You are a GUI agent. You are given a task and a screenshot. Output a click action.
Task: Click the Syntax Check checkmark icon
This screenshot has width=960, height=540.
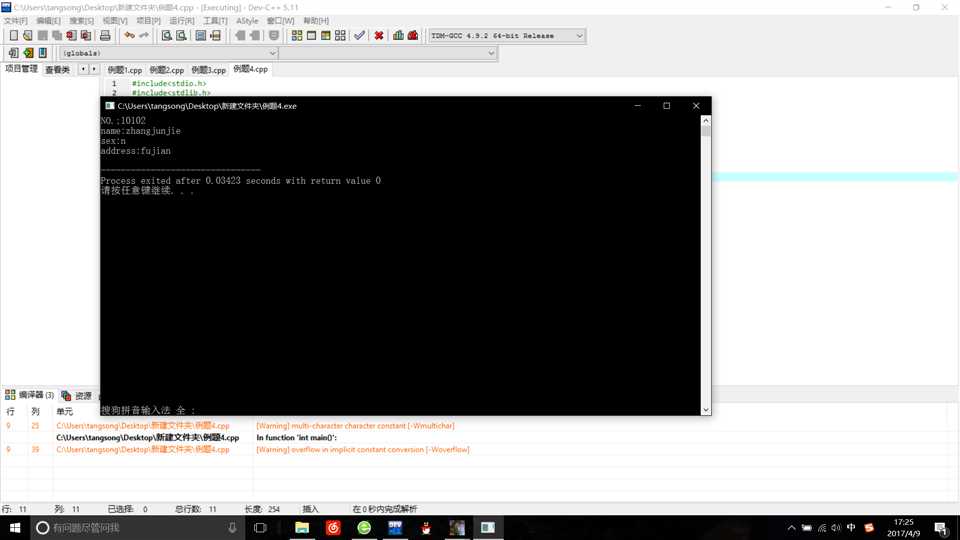(359, 36)
